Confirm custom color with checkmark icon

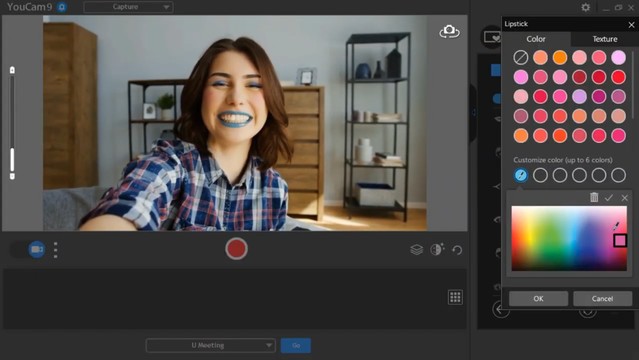[609, 198]
